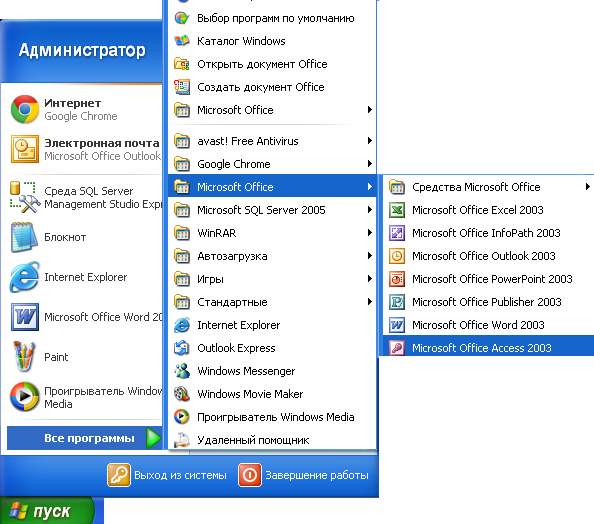Image resolution: width=594 pixels, height=524 pixels.
Task: Expand the Игры folder arrow
Action: pos(370,279)
